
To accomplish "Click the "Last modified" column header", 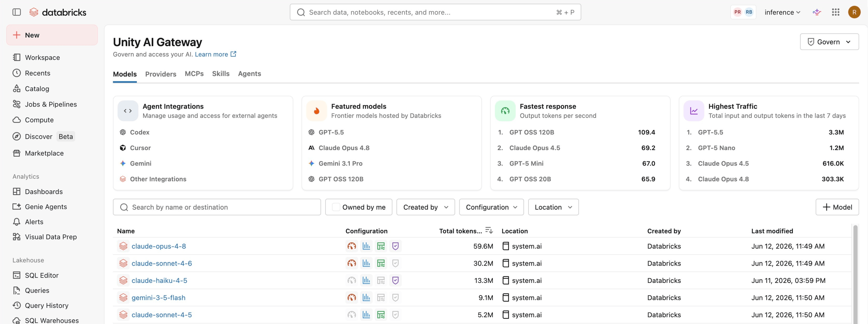I will point(772,231).
